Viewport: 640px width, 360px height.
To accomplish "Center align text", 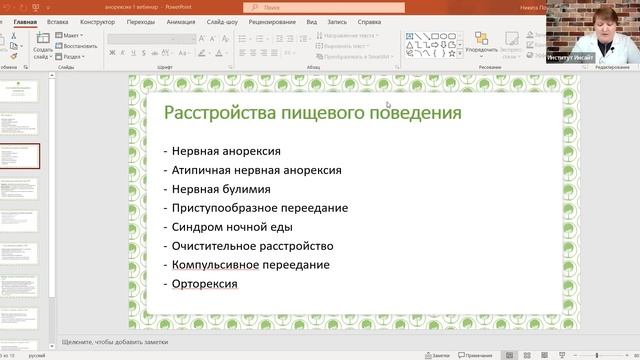I will tap(253, 53).
